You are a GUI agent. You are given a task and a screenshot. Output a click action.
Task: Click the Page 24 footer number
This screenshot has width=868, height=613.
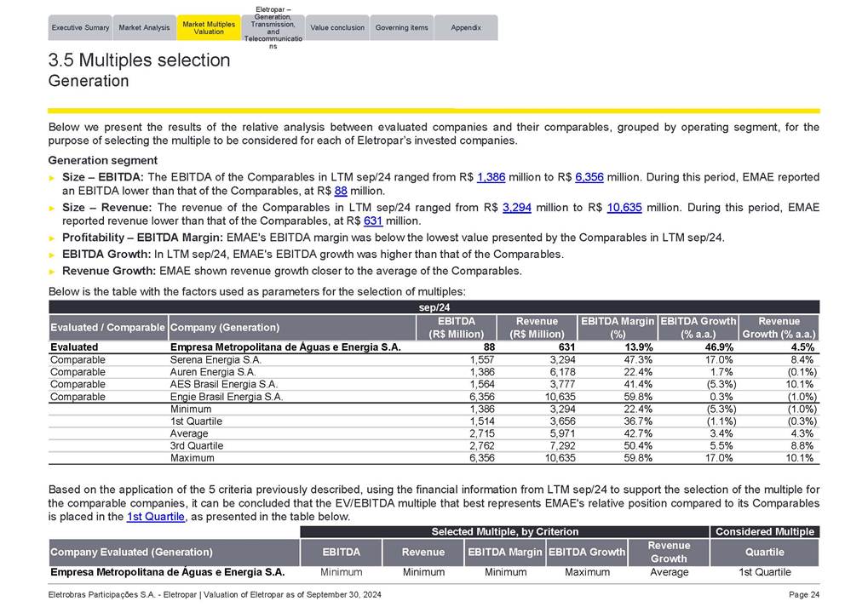click(x=803, y=593)
